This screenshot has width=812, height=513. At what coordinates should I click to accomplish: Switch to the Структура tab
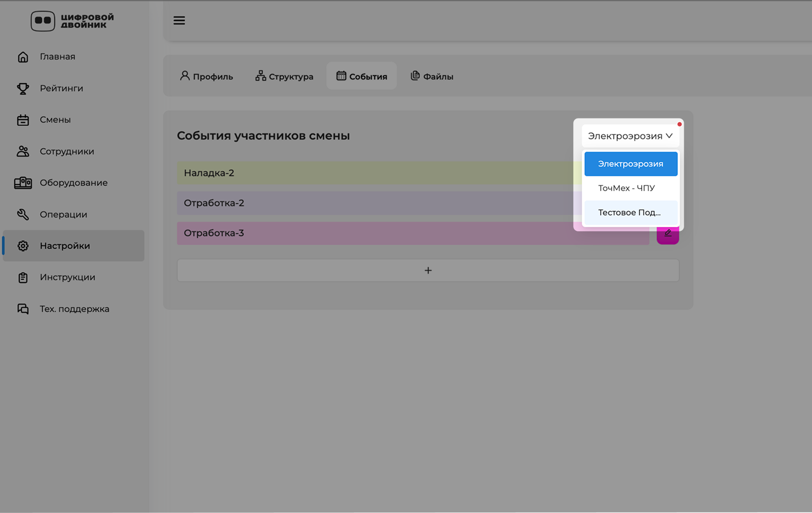point(284,76)
